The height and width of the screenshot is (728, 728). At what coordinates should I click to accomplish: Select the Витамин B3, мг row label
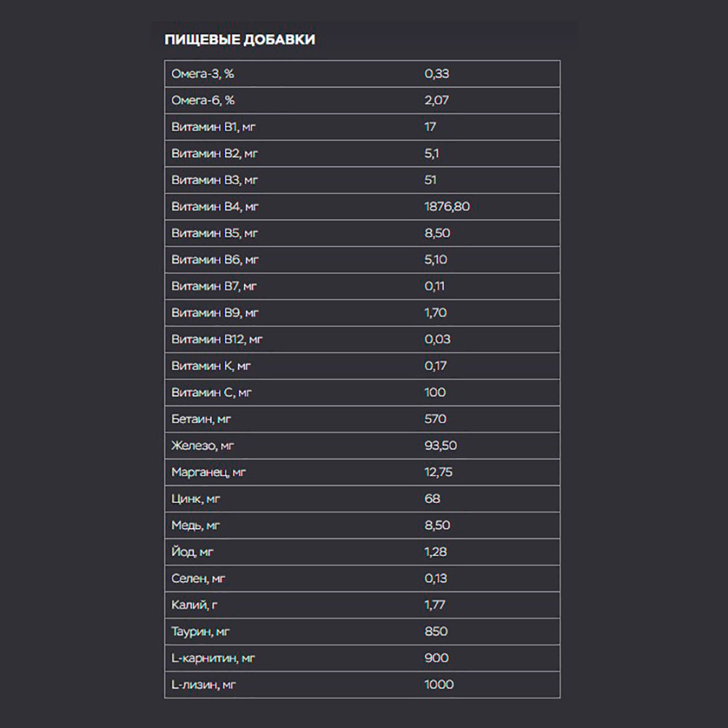pyautogui.click(x=214, y=180)
